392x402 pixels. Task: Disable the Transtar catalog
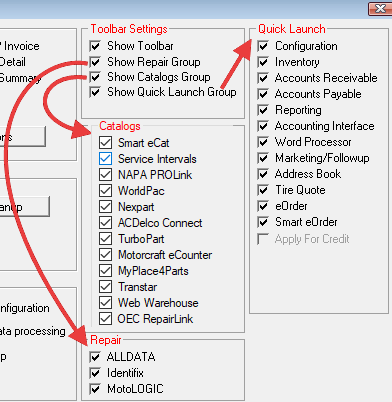pyautogui.click(x=105, y=287)
